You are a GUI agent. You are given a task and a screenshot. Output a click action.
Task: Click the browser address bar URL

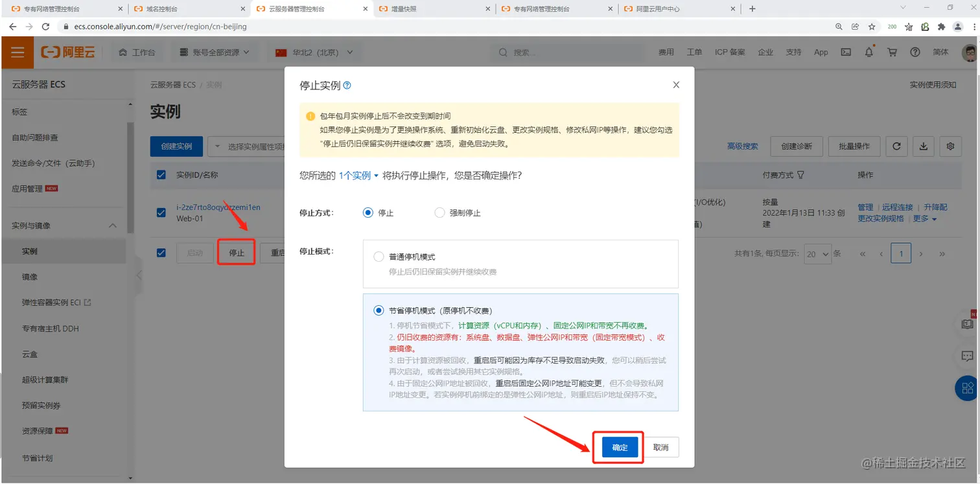160,27
